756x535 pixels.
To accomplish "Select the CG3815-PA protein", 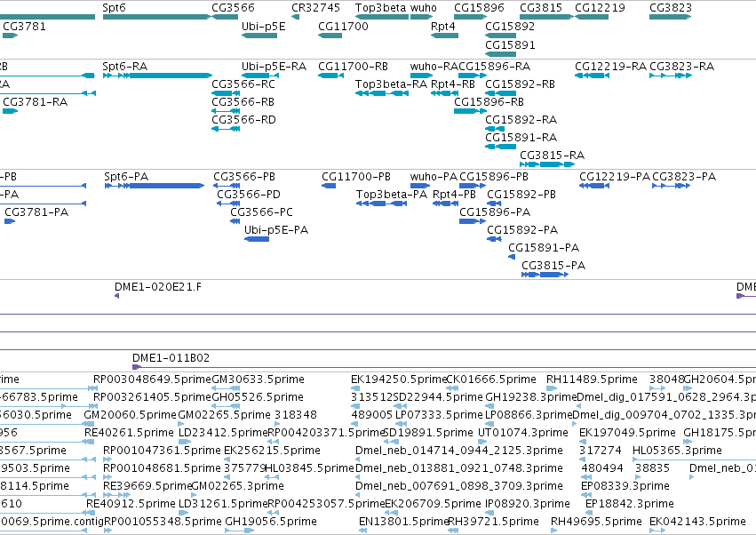I will pos(545,275).
